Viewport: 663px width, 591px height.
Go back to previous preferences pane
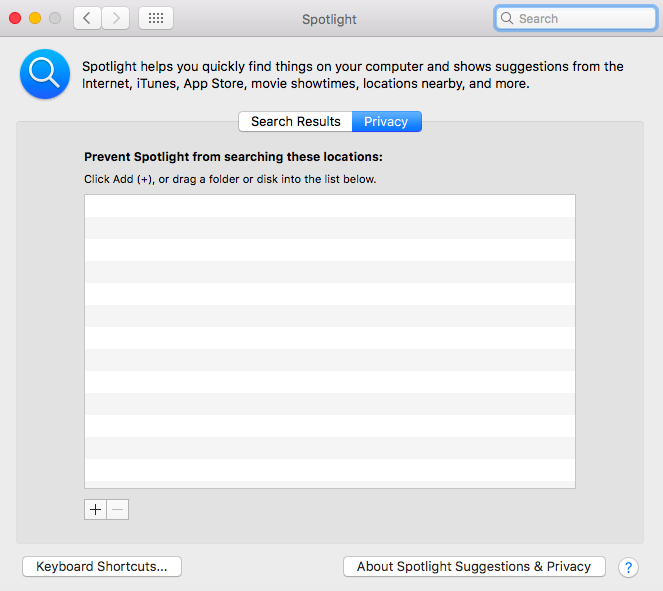click(87, 18)
